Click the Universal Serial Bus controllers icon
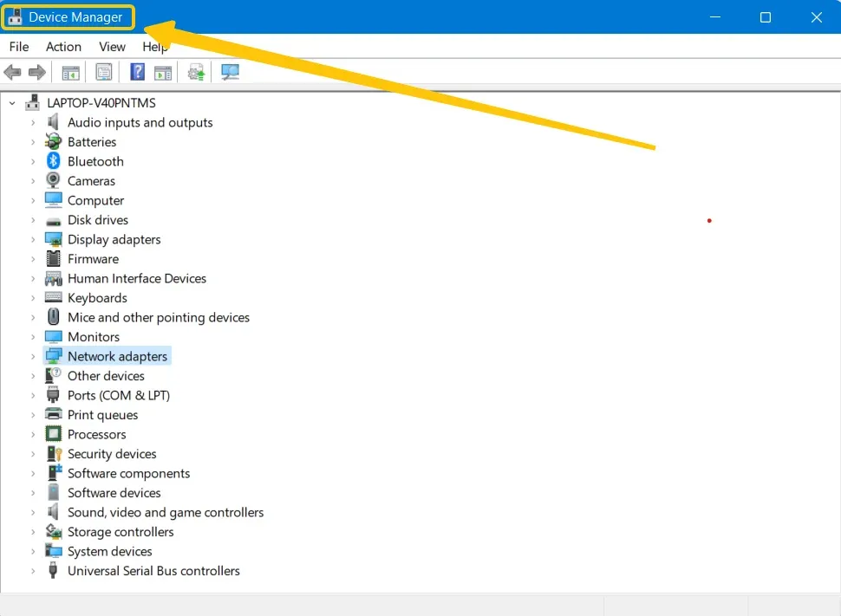Viewport: 841px width, 616px height. [53, 570]
